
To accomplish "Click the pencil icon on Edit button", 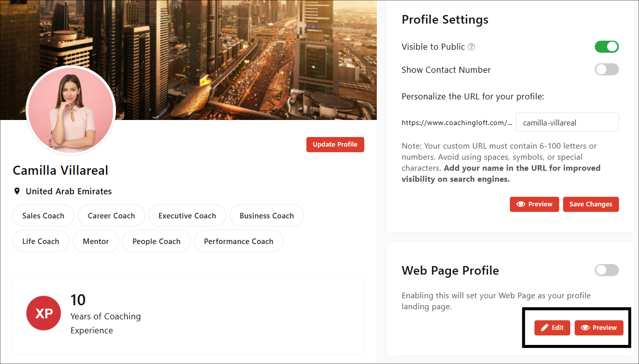I will tap(545, 328).
